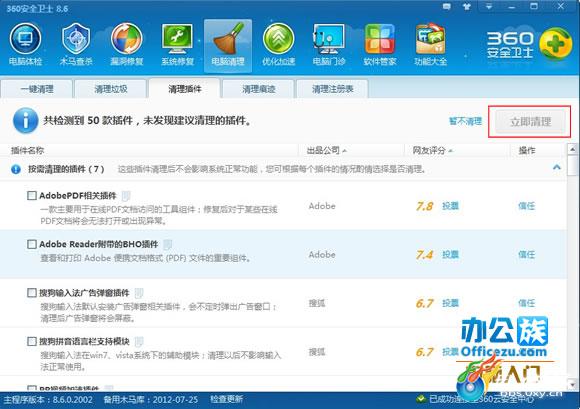Open the skin shirt icon in title bar
580x409 pixels.
[x=467, y=6]
